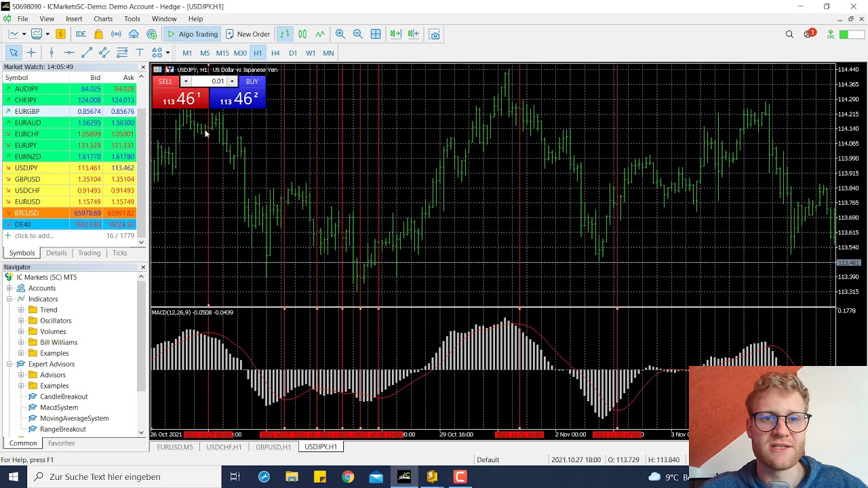868x488 pixels.
Task: Switch chart to line chart mode
Action: point(320,34)
